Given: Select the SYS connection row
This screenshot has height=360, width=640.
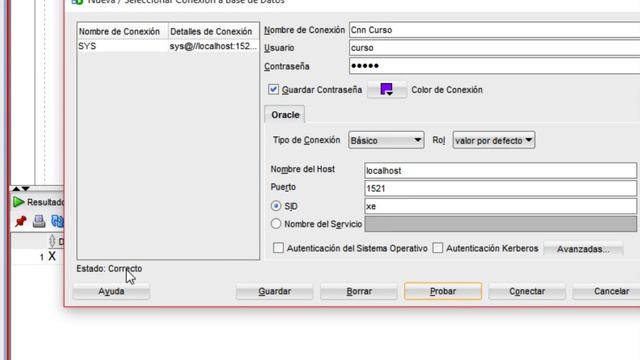Looking at the screenshot, I should pos(168,46).
